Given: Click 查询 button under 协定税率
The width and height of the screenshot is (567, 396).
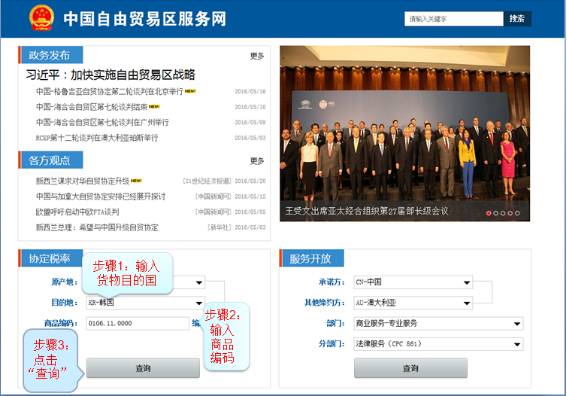Looking at the screenshot, I should click(x=143, y=368).
